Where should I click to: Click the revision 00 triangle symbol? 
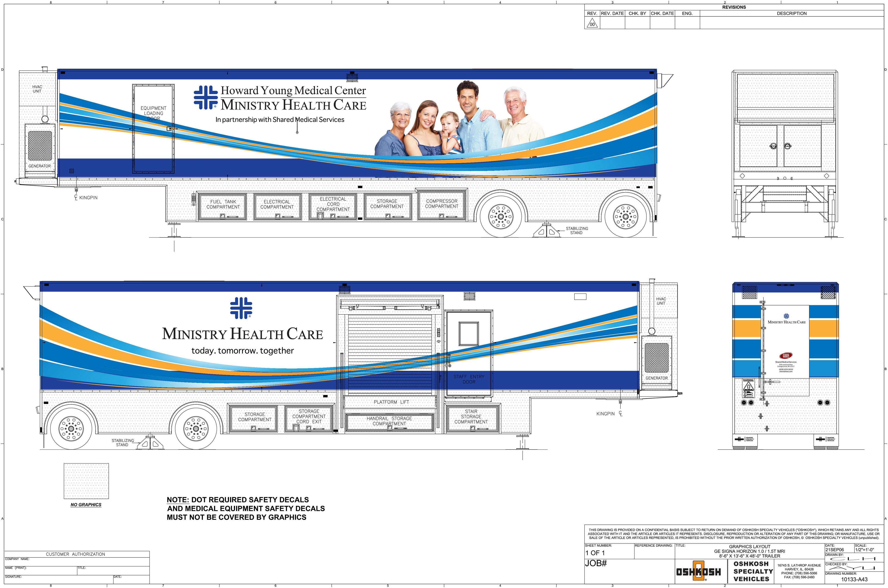point(592,24)
